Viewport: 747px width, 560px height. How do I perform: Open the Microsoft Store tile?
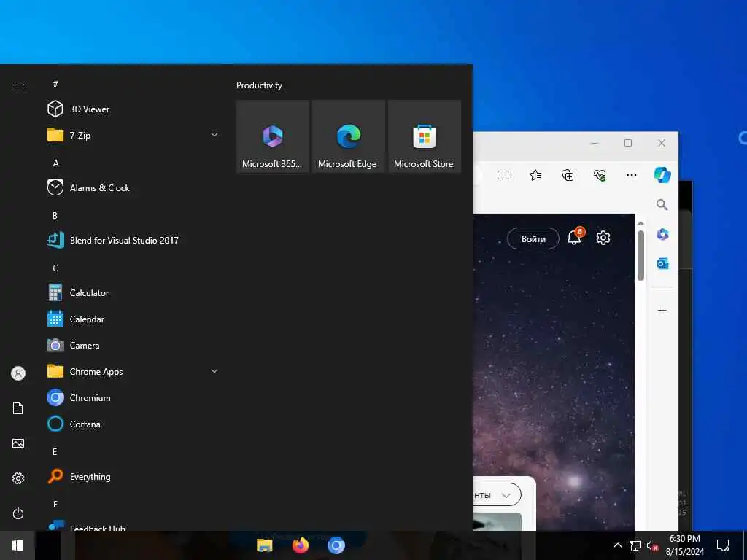click(425, 136)
